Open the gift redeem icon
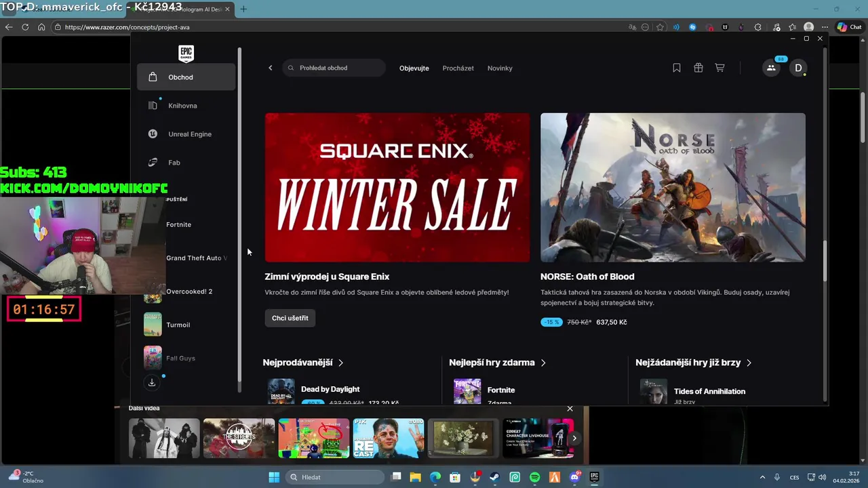This screenshot has height=488, width=868. (x=698, y=68)
